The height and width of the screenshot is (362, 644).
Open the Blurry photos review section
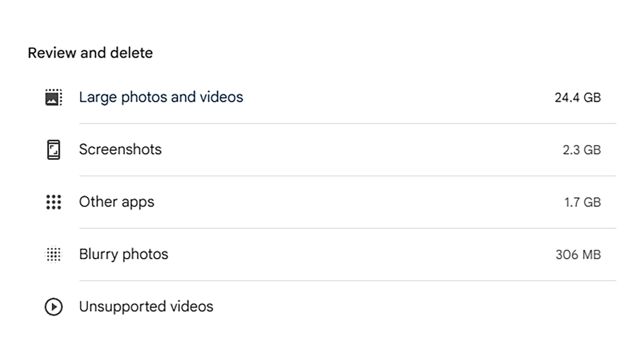pyautogui.click(x=124, y=254)
